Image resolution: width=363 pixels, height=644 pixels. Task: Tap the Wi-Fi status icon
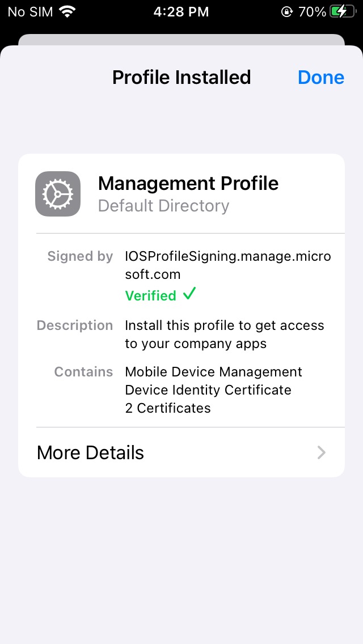point(67,11)
